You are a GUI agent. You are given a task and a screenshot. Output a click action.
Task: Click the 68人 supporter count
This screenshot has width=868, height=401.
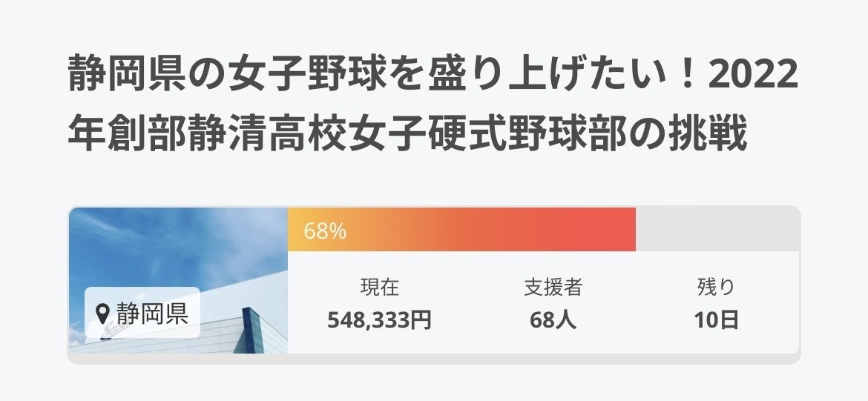coord(553,320)
